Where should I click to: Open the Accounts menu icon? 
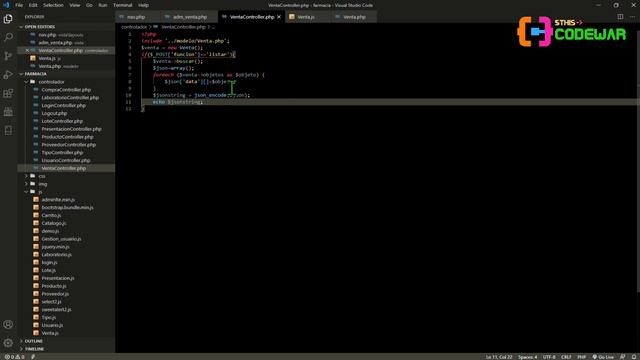[8, 324]
